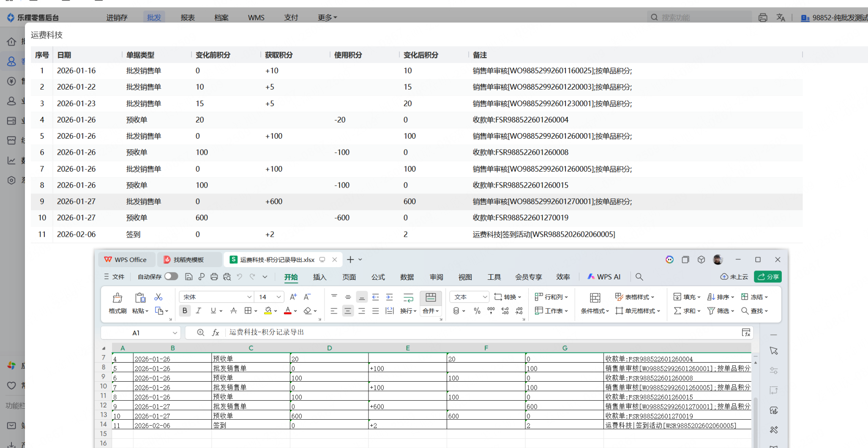Toggle Italic formatting button
This screenshot has width=868, height=448.
[x=198, y=311]
